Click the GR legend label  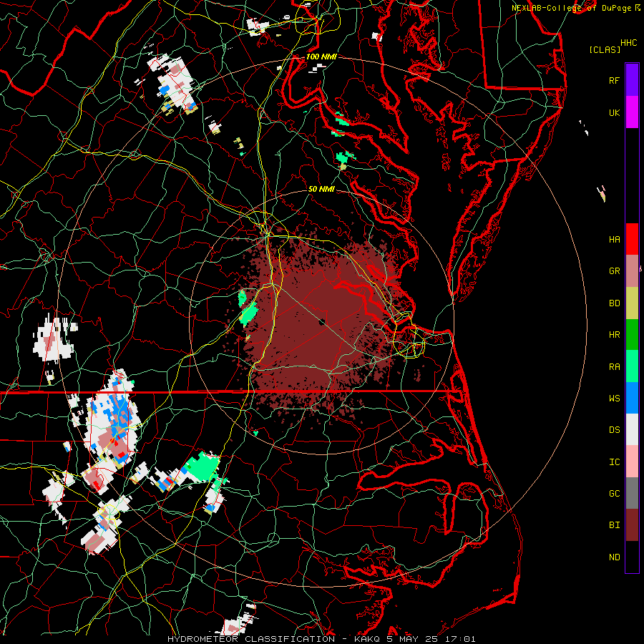click(x=614, y=271)
